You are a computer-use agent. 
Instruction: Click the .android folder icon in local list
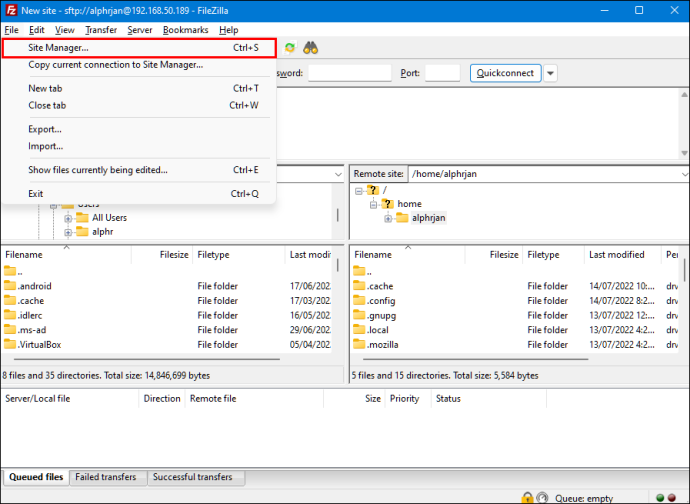coord(10,286)
